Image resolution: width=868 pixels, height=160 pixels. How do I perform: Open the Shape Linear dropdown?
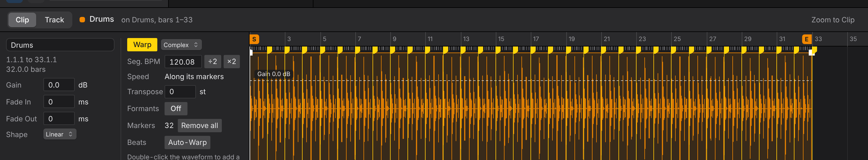[x=60, y=134]
